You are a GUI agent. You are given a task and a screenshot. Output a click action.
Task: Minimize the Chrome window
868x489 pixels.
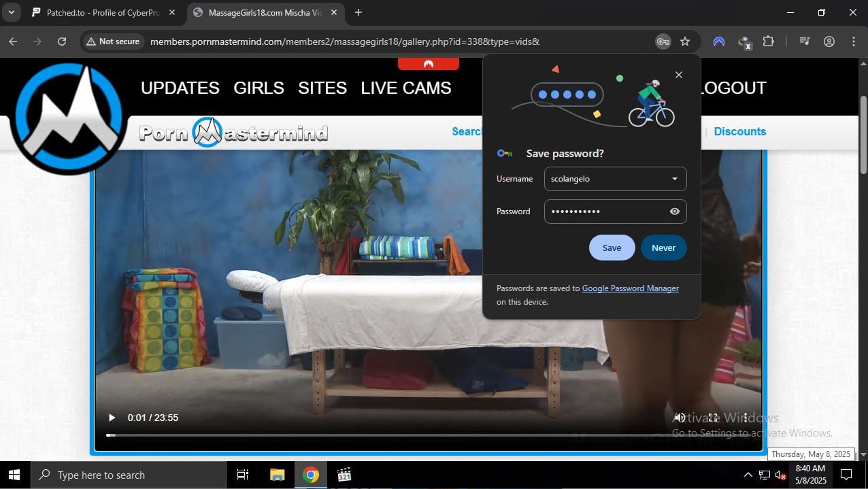790,12
